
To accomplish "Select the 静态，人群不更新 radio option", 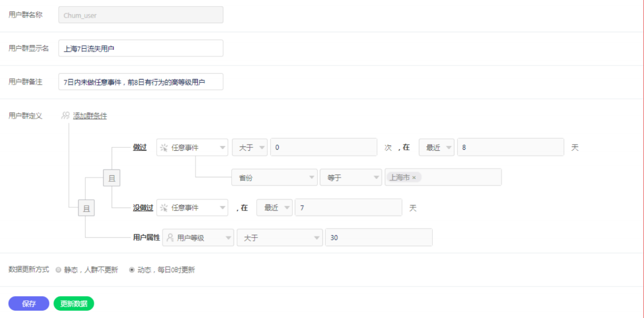I will pos(58,270).
